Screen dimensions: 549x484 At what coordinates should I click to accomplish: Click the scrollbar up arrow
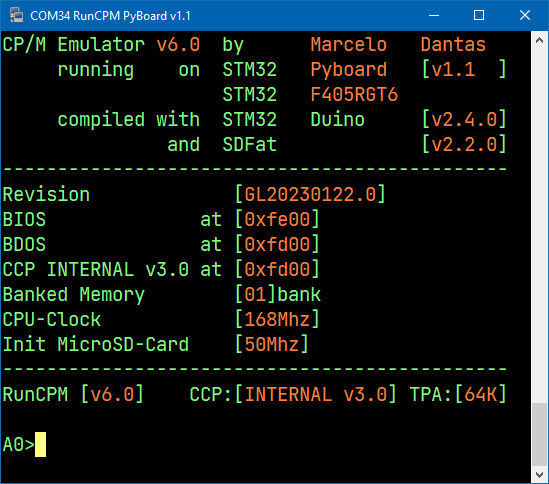[540, 41]
